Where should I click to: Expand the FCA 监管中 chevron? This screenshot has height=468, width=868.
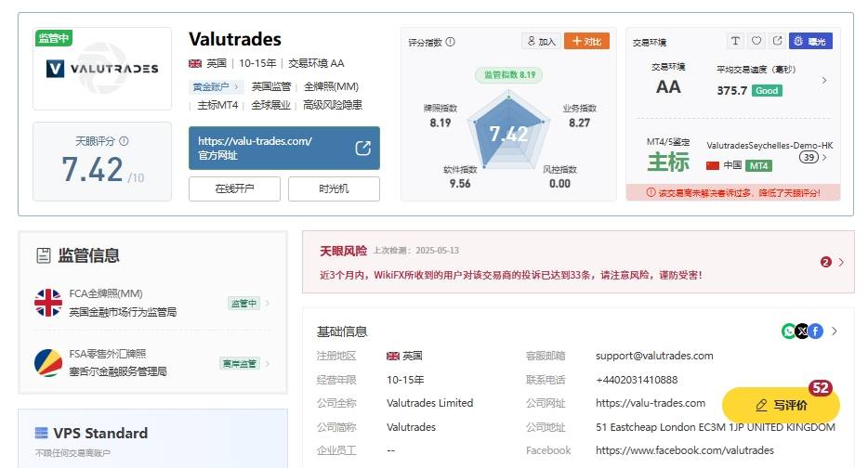[x=268, y=303]
